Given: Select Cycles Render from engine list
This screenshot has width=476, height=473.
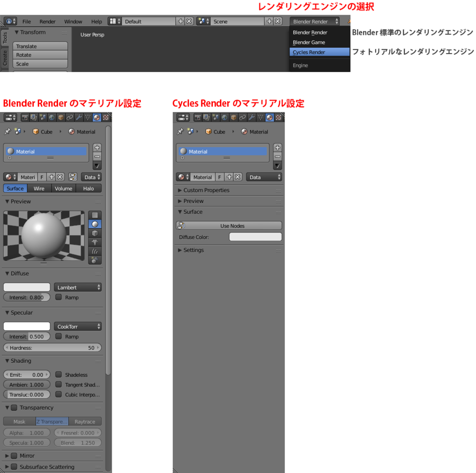Looking at the screenshot, I should tap(319, 52).
